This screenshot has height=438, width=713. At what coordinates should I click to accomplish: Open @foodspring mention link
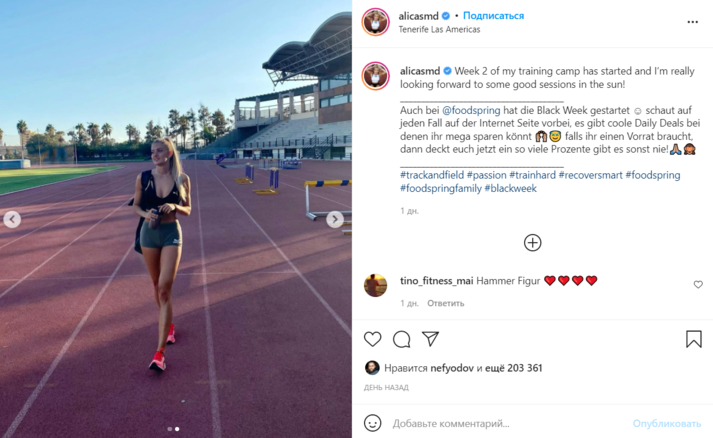[471, 110]
